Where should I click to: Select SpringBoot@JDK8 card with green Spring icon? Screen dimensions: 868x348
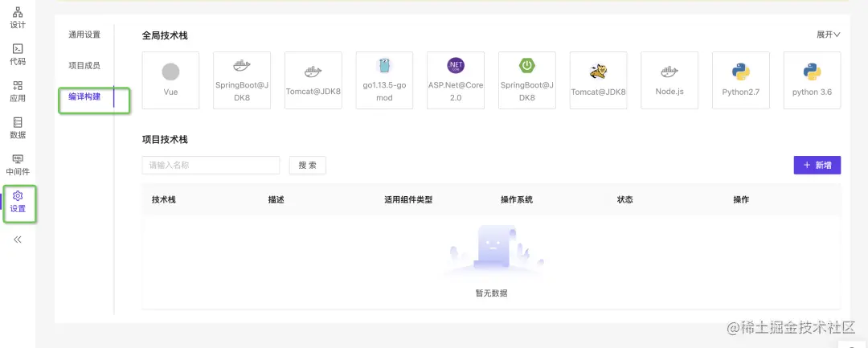(x=527, y=80)
